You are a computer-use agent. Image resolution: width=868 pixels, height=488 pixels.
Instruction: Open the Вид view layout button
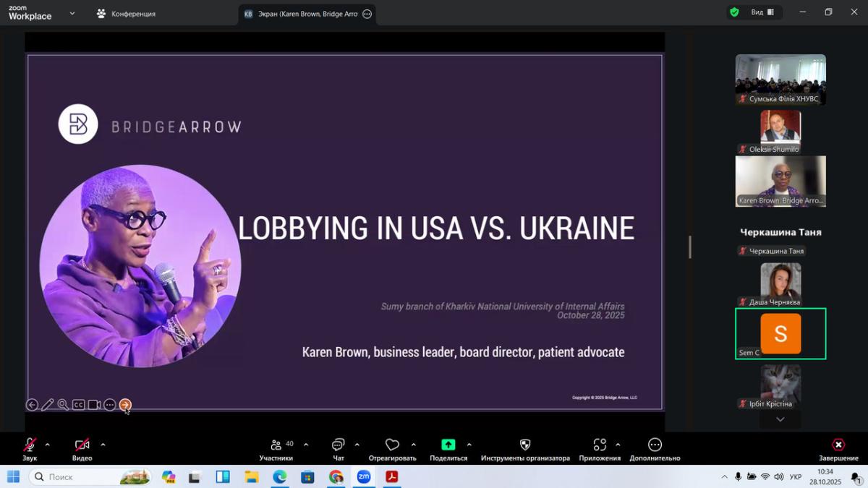[762, 12]
